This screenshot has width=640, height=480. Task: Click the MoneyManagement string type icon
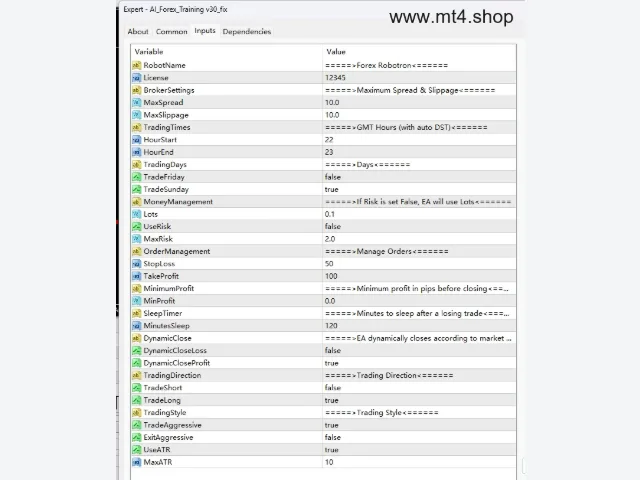pyautogui.click(x=136, y=202)
